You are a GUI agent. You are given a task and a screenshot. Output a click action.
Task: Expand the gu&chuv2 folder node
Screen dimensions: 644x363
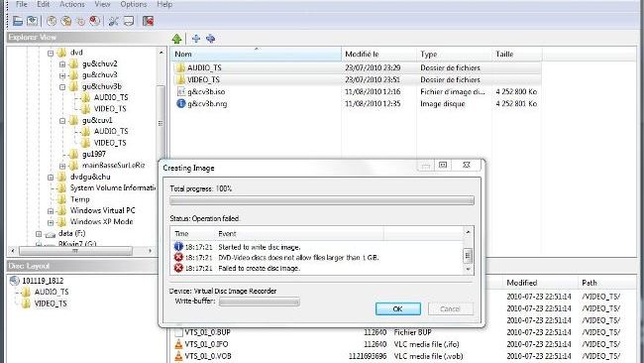tap(62, 64)
